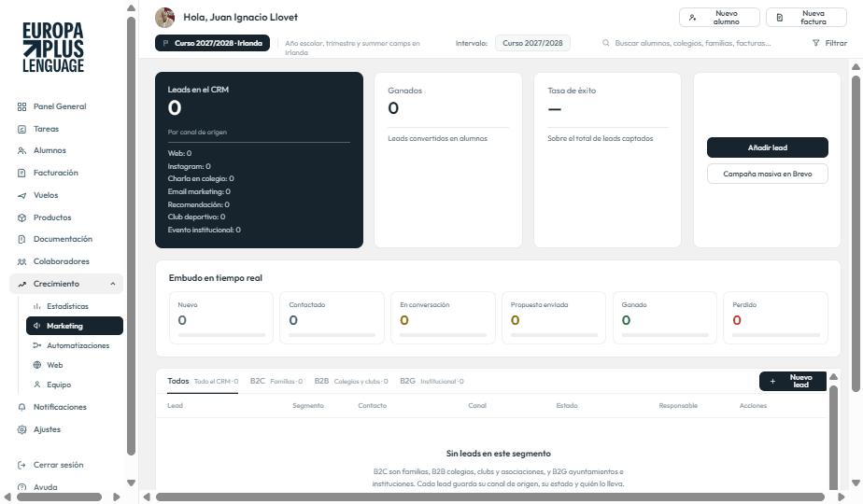Open the Facturación menu item
Image resolution: width=863 pixels, height=504 pixels.
coord(66,173)
